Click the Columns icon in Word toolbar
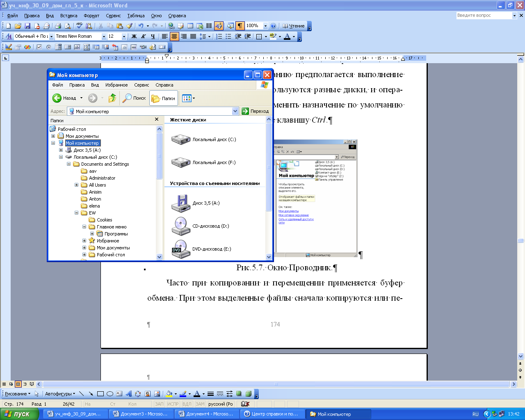The height and width of the screenshot is (420, 525). click(x=209, y=26)
